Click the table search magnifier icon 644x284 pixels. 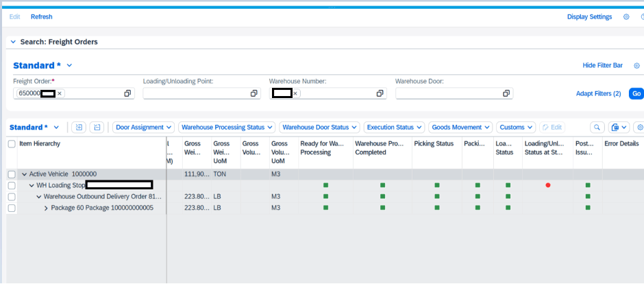pos(597,128)
